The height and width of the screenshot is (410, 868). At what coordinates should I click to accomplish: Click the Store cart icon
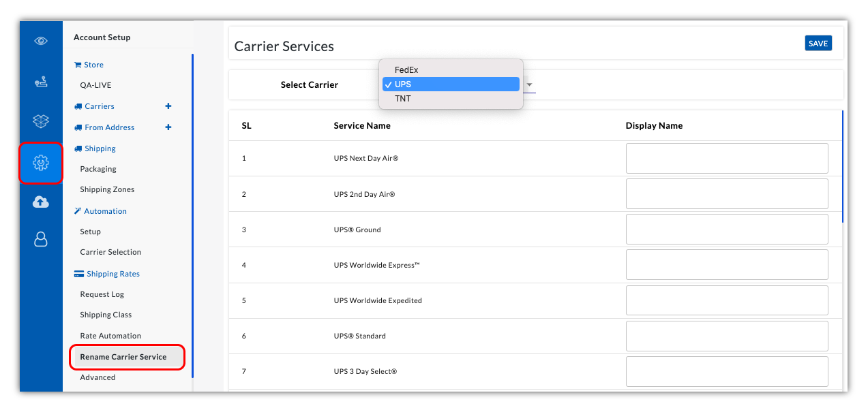pos(78,65)
